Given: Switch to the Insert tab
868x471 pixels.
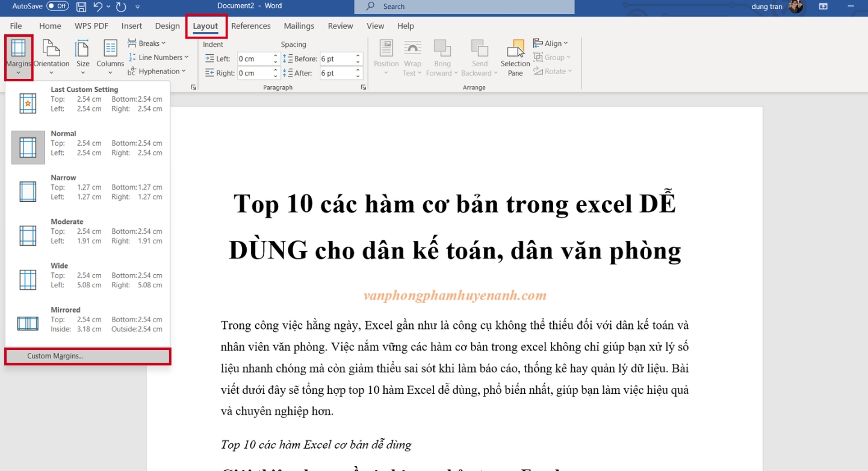Looking at the screenshot, I should [x=132, y=26].
